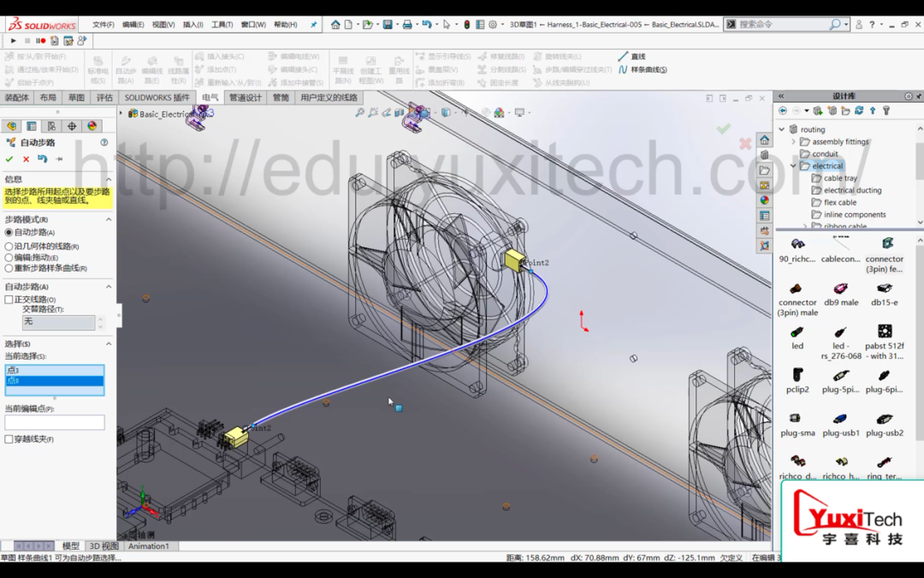924x578 pixels.
Task: Confirm sketch with green check in viewport corner
Action: (x=724, y=128)
